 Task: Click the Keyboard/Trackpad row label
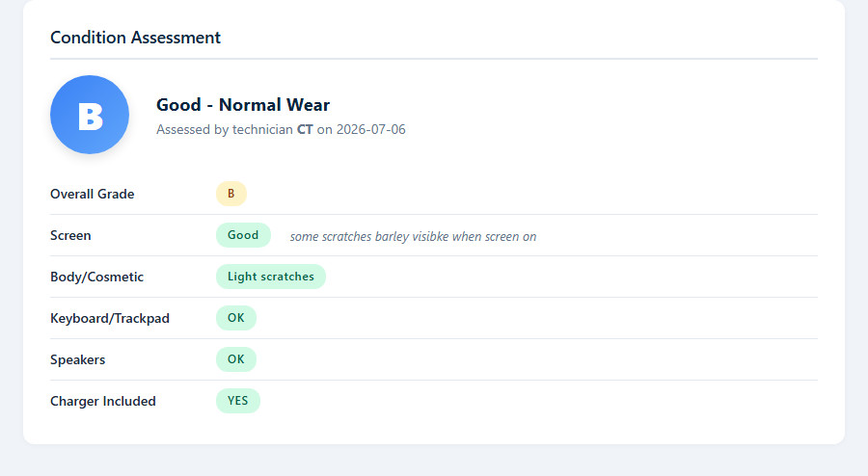110,318
